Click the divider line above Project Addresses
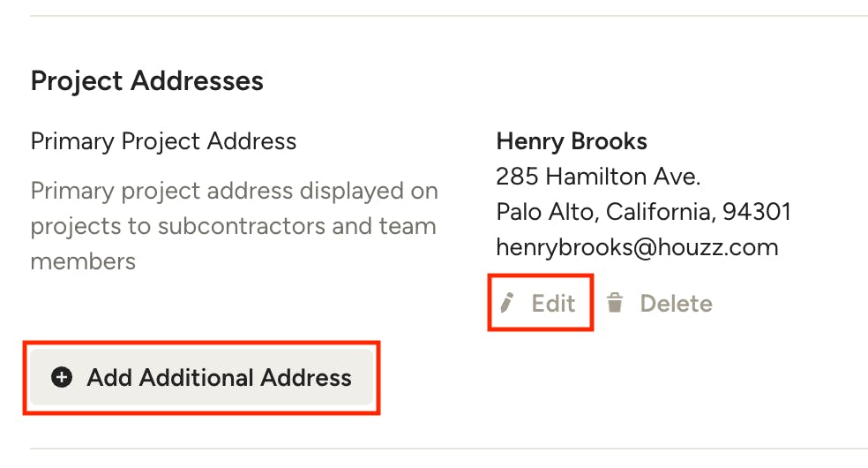The height and width of the screenshot is (468, 868). 449,16
